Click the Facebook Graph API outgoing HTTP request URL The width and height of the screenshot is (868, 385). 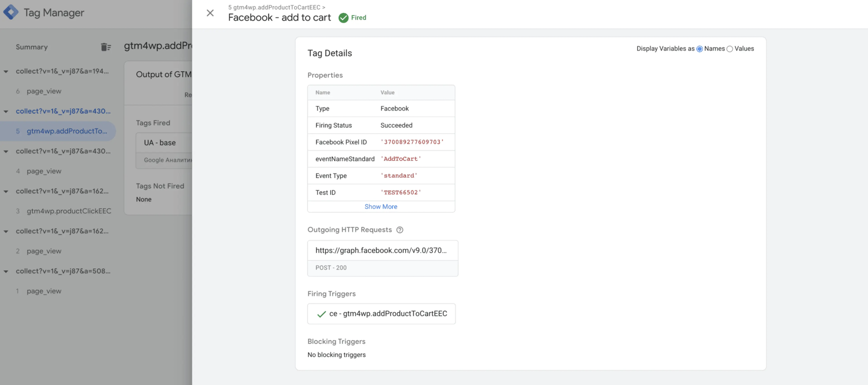[x=382, y=251]
